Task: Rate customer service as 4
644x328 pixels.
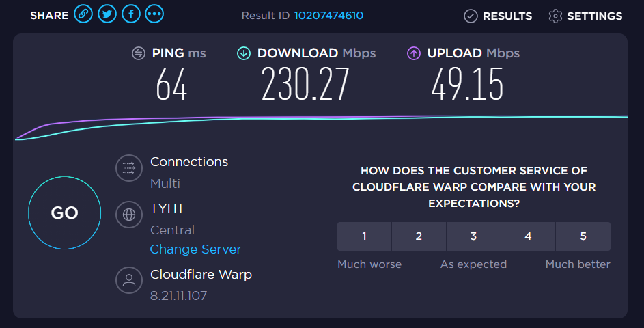Action: pos(528,236)
